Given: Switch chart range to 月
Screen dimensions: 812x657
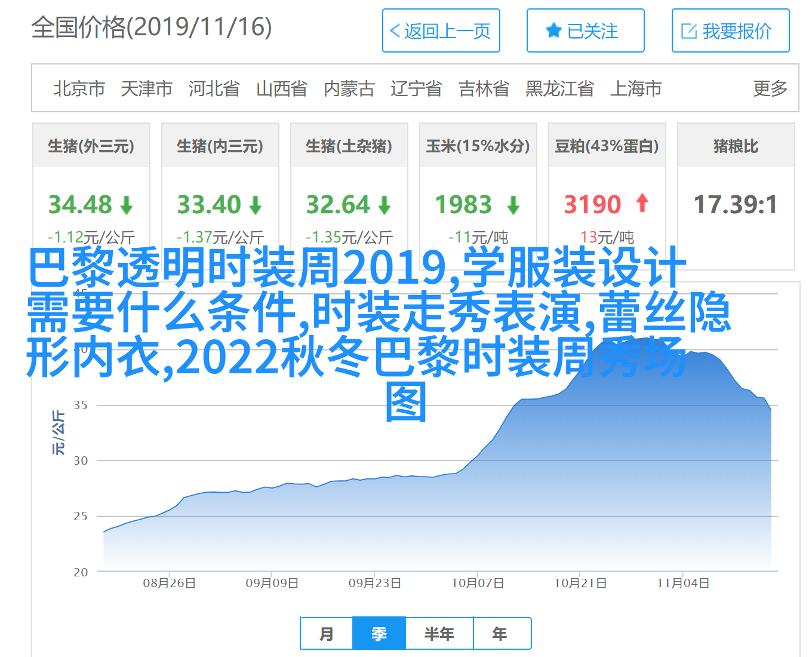Looking at the screenshot, I should click(327, 634).
